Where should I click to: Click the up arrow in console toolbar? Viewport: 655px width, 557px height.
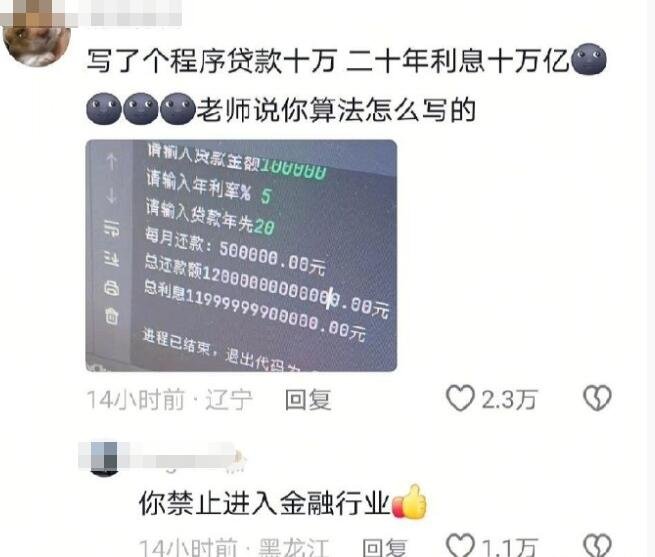[112, 161]
